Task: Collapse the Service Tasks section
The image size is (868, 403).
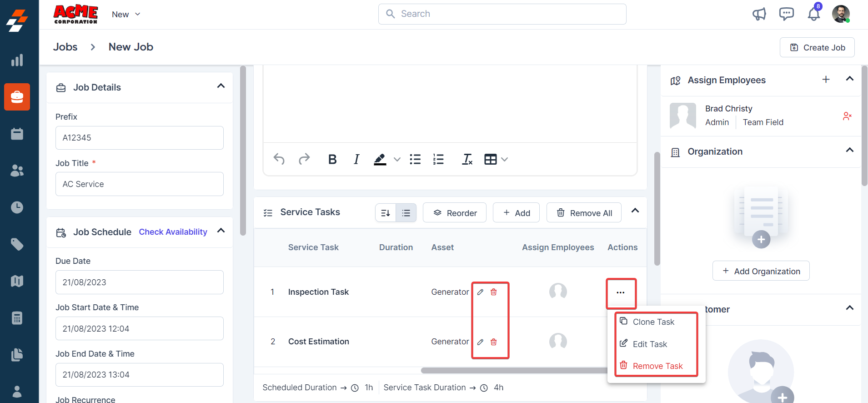Action: 635,211
